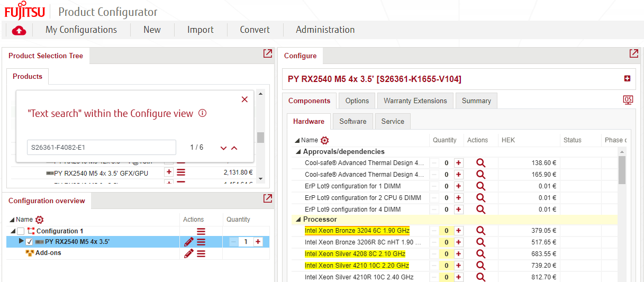Open the New menu

point(152,30)
